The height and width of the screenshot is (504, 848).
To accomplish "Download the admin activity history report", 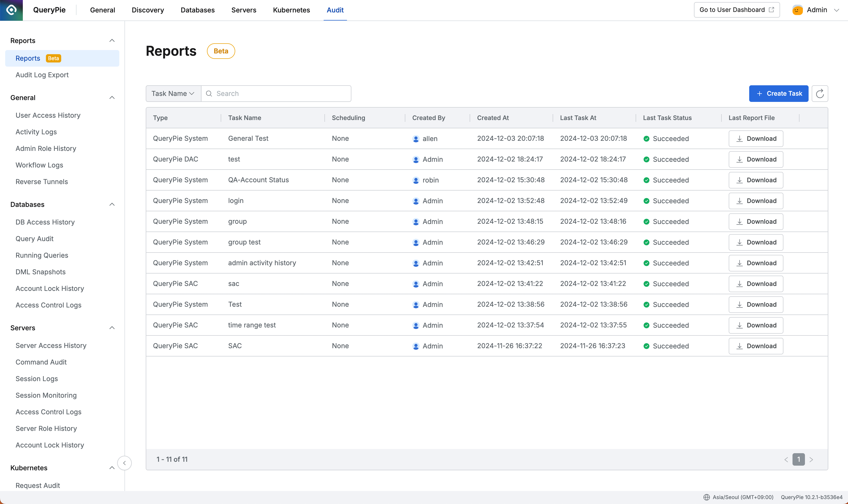I will coord(756,263).
